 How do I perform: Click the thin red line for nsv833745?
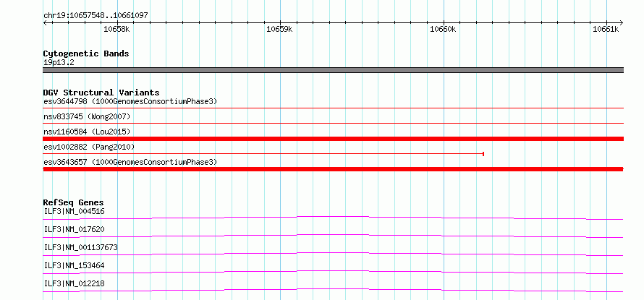pos(333,123)
